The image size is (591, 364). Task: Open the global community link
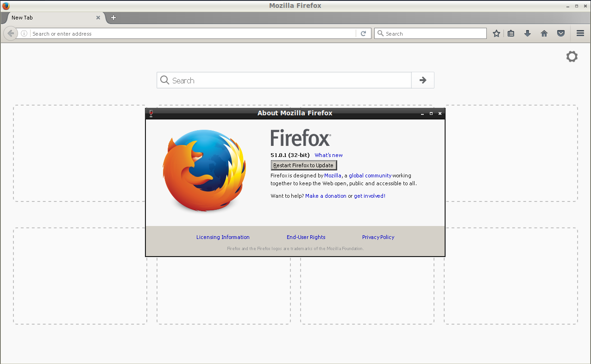370,176
